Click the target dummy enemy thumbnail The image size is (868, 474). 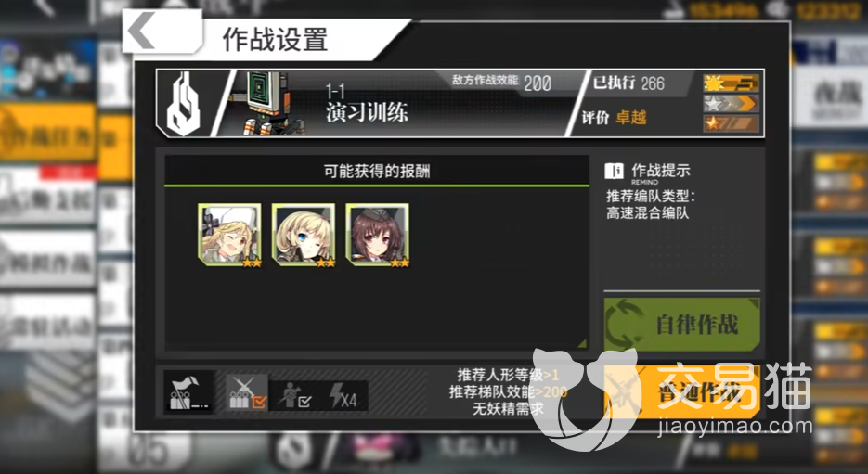(x=267, y=104)
